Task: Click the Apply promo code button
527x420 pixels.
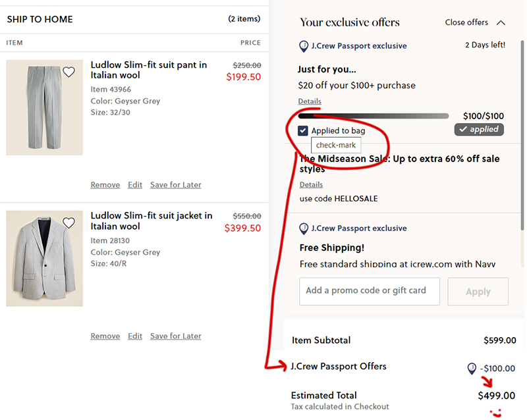Action: pyautogui.click(x=478, y=292)
